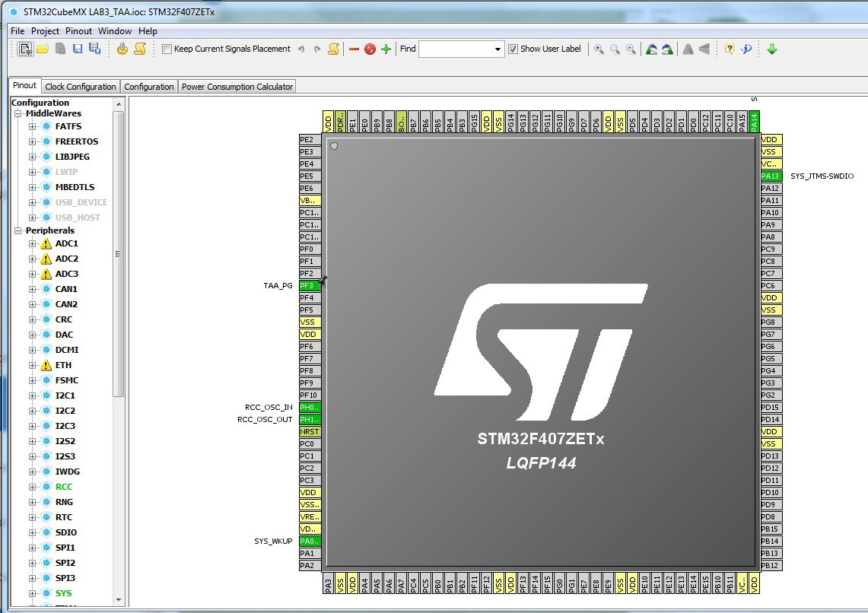This screenshot has height=613, width=868.
Task: Select the PE2 pin
Action: [x=310, y=139]
